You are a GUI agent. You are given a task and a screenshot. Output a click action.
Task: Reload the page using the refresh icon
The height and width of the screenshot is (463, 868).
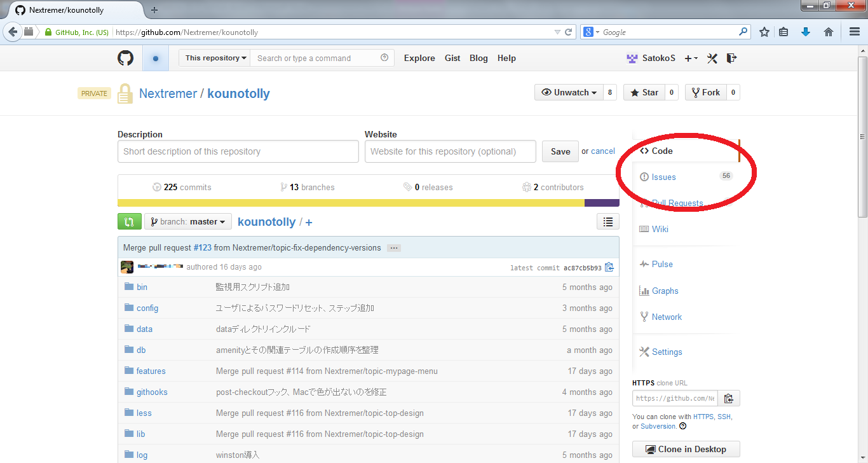(x=569, y=32)
